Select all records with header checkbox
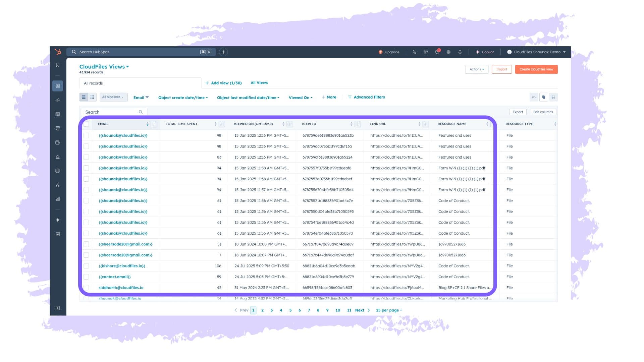The image size is (644, 362). [x=86, y=124]
